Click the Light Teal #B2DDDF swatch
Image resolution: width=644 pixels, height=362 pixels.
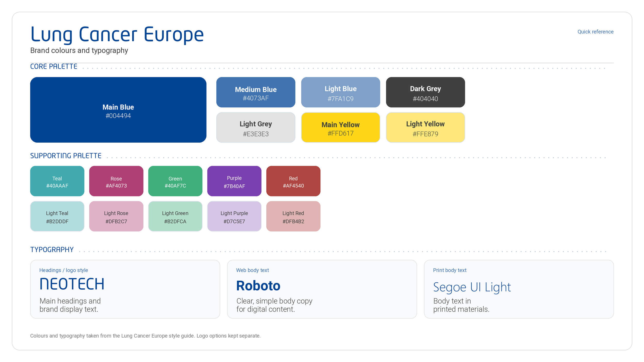(57, 216)
